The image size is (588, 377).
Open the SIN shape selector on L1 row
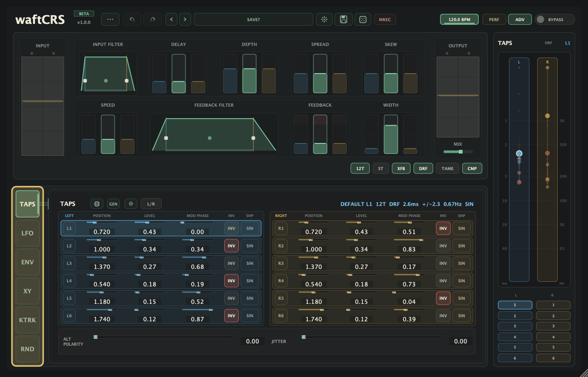[250, 228]
